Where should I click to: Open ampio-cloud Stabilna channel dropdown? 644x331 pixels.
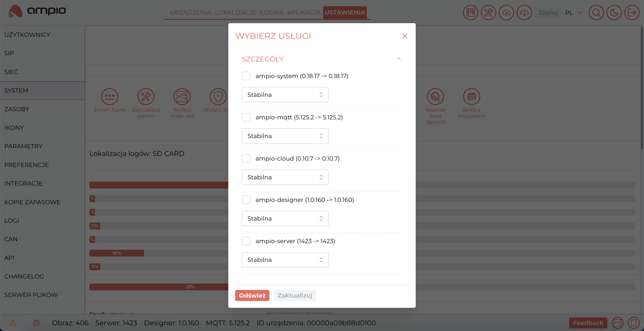[285, 177]
